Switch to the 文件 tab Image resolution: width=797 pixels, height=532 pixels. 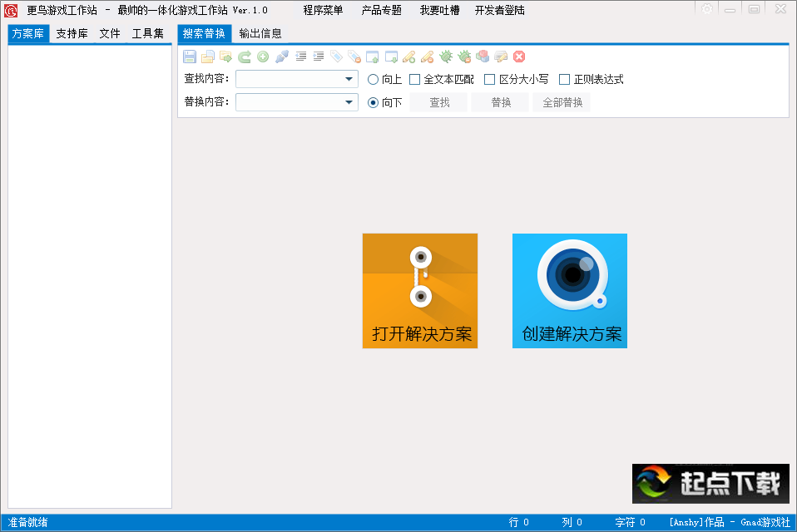[x=110, y=33]
